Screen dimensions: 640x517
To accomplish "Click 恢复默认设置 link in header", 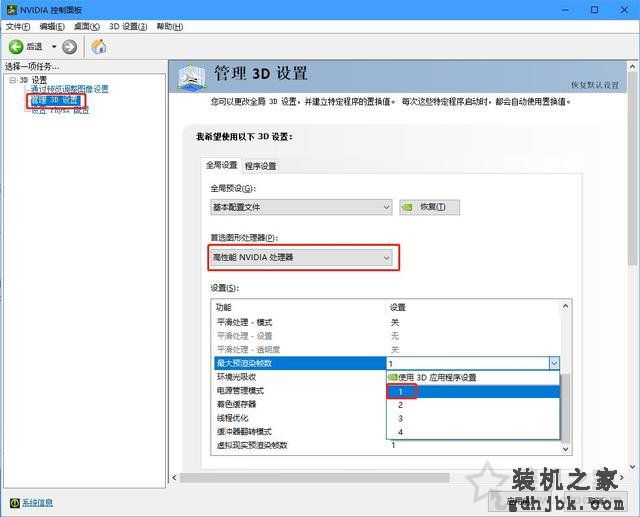I will click(595, 85).
